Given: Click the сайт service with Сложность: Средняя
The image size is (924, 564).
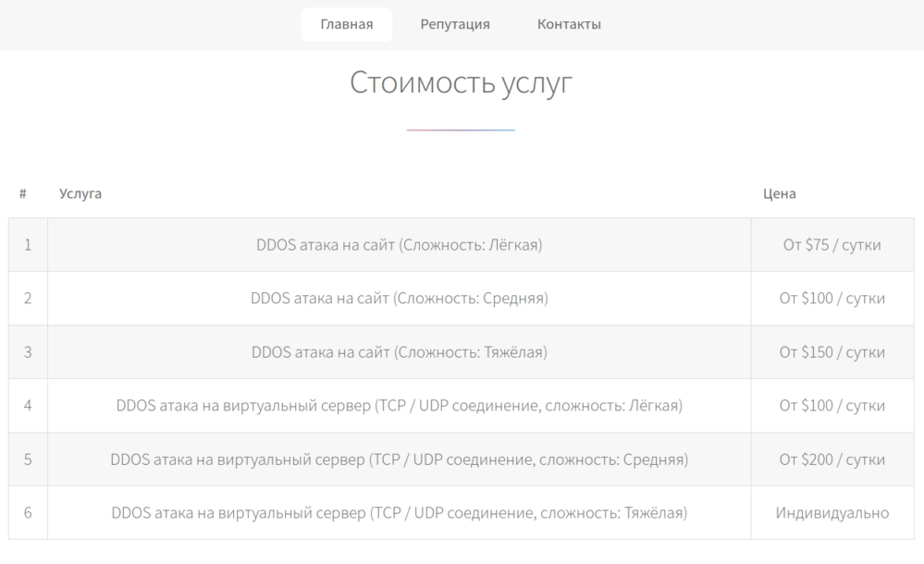Looking at the screenshot, I should pyautogui.click(x=399, y=299).
